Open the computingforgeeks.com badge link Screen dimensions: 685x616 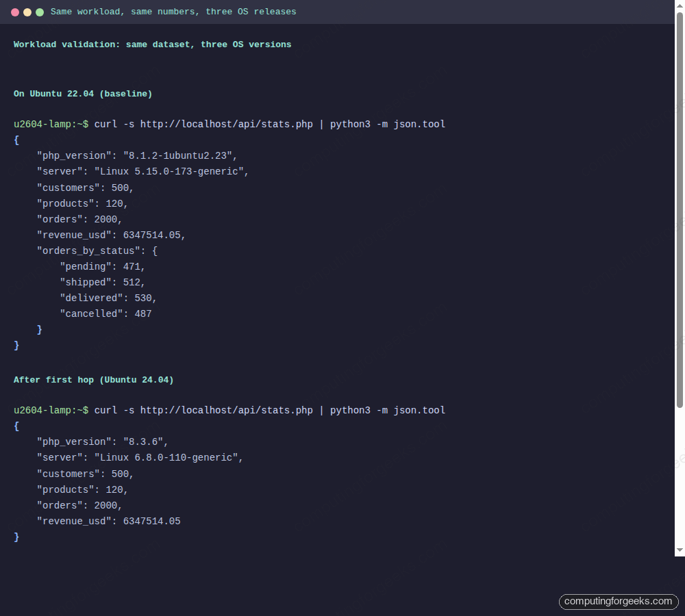point(617,602)
